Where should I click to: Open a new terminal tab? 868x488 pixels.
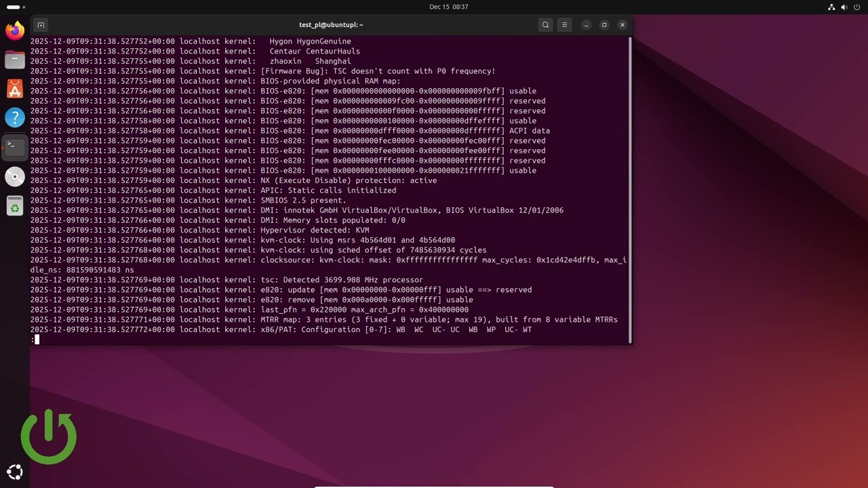[x=41, y=25]
